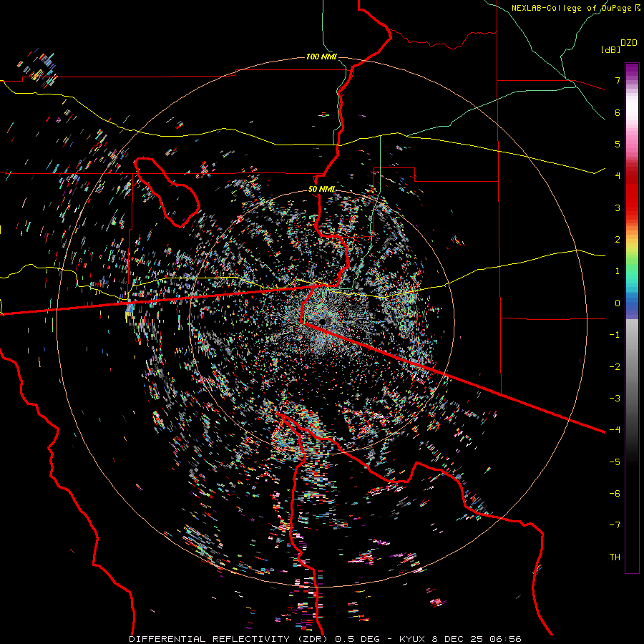Click the -5 value on the color scale
Screen dimensions: 644x644
tap(615, 462)
